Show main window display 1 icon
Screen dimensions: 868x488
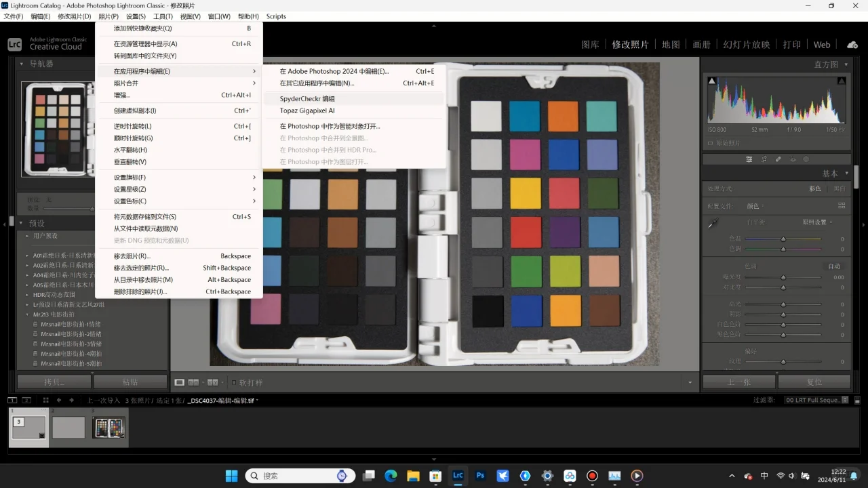point(12,400)
